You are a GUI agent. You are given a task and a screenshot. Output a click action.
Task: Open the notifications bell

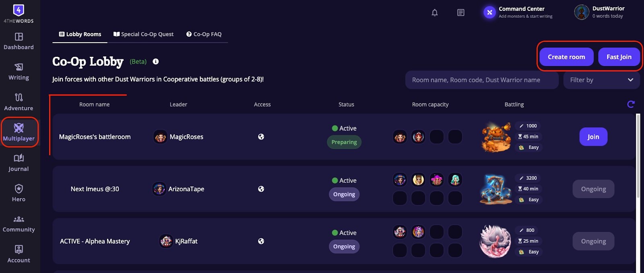pyautogui.click(x=435, y=12)
